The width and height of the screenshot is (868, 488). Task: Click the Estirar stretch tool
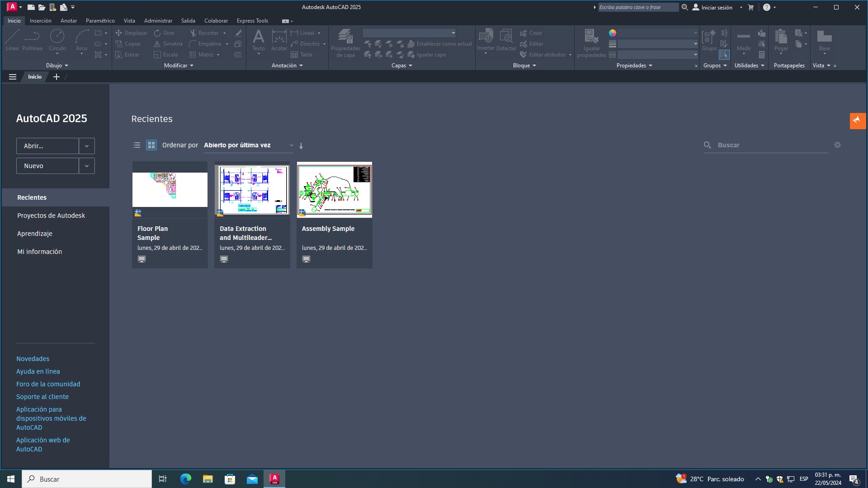coord(127,55)
